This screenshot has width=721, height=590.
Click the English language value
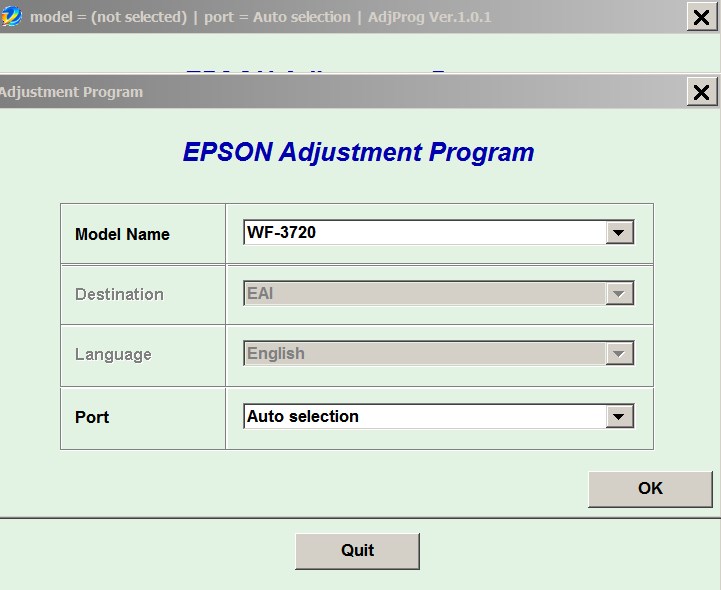coord(275,354)
